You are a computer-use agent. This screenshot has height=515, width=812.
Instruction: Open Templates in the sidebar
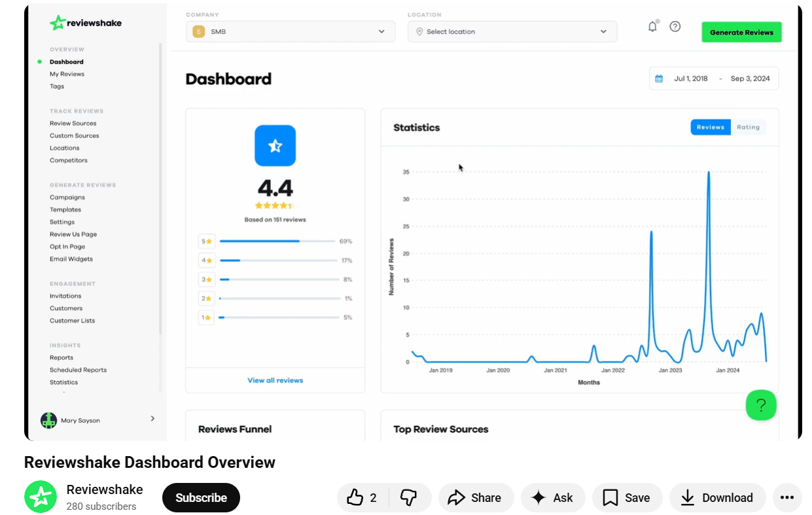pyautogui.click(x=65, y=210)
